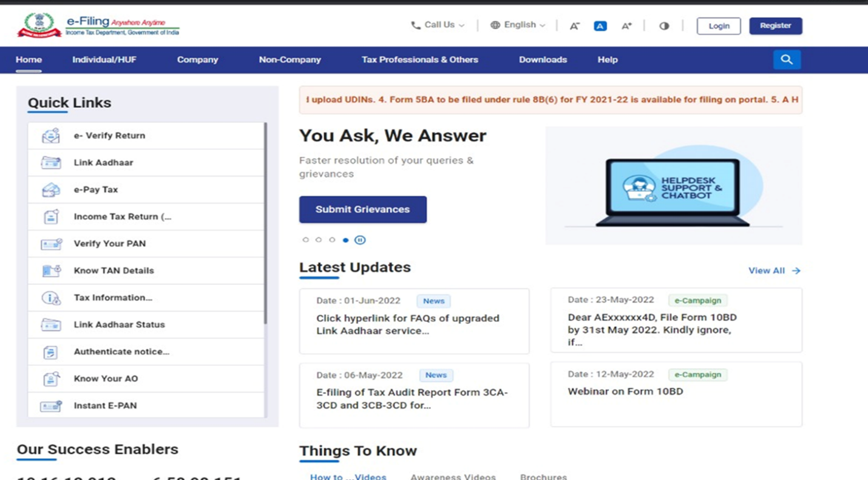Switch to the Awareness Videos tab
Screen dimensions: 868x480
point(453,476)
